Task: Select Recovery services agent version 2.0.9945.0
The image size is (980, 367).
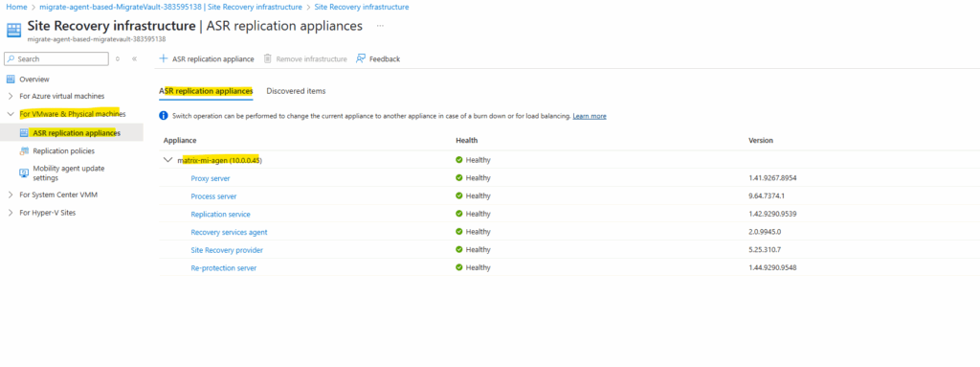Action: 765,232
